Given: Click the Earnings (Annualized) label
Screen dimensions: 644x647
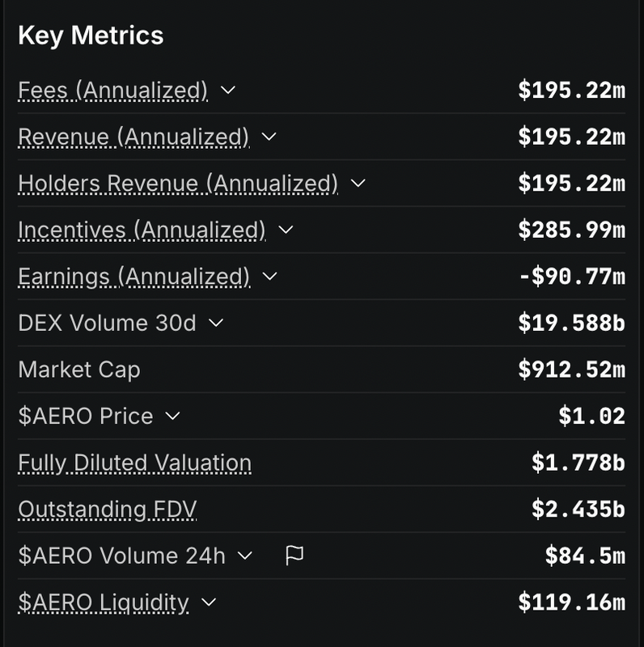Looking at the screenshot, I should [x=134, y=277].
